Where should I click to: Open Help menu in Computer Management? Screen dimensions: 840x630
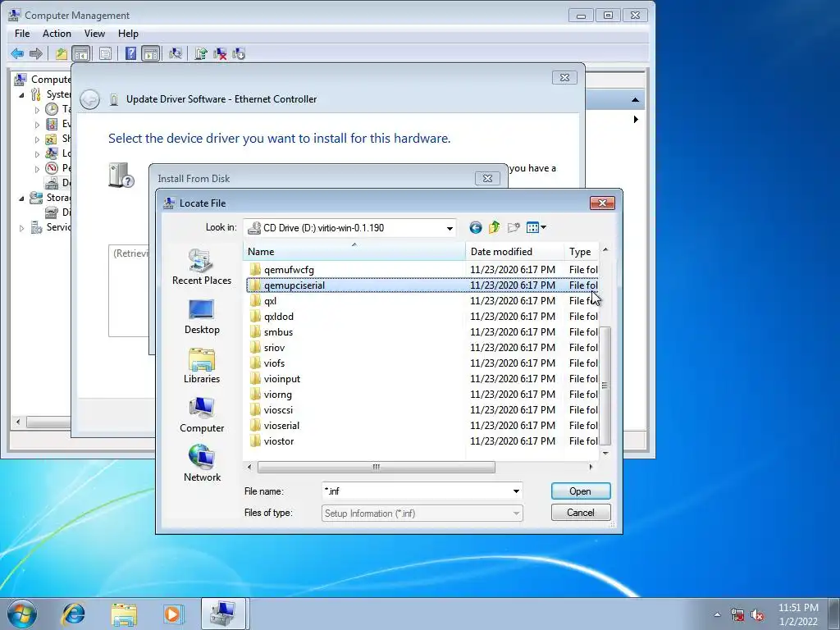coord(128,33)
